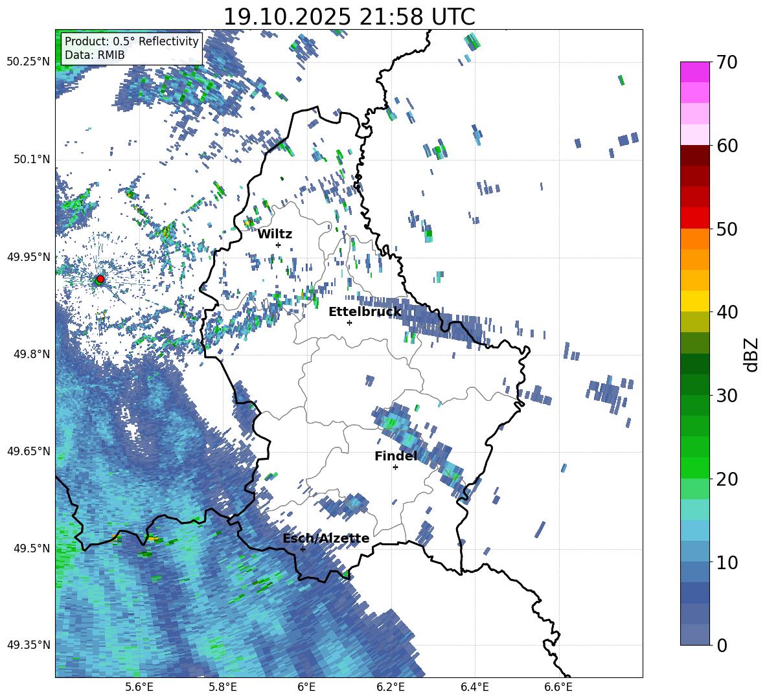This screenshot has height=700, width=767.
Task: Click the Findel station cross marker
Action: point(395,468)
